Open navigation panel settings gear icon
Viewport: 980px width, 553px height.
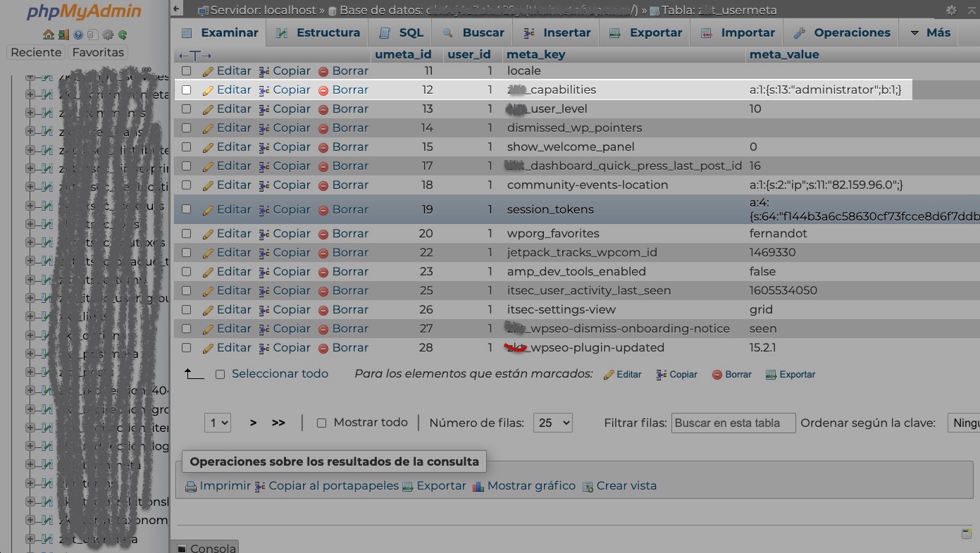108,35
